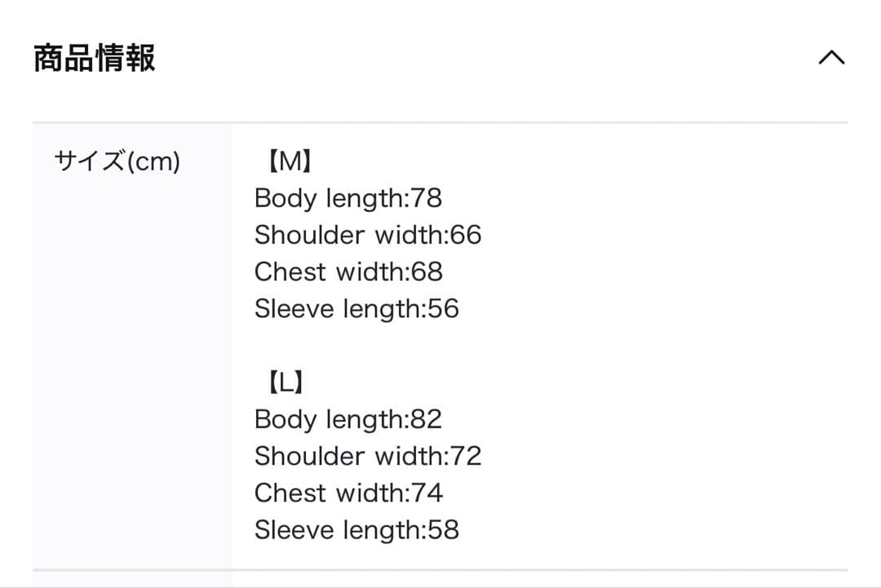The image size is (881, 588).
Task: Click the M size Chest width:68 line
Action: [348, 272]
